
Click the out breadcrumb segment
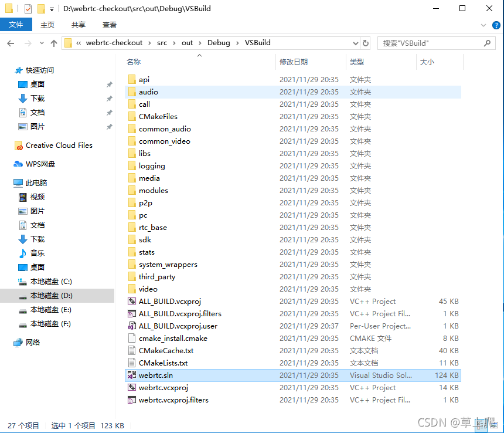[187, 43]
